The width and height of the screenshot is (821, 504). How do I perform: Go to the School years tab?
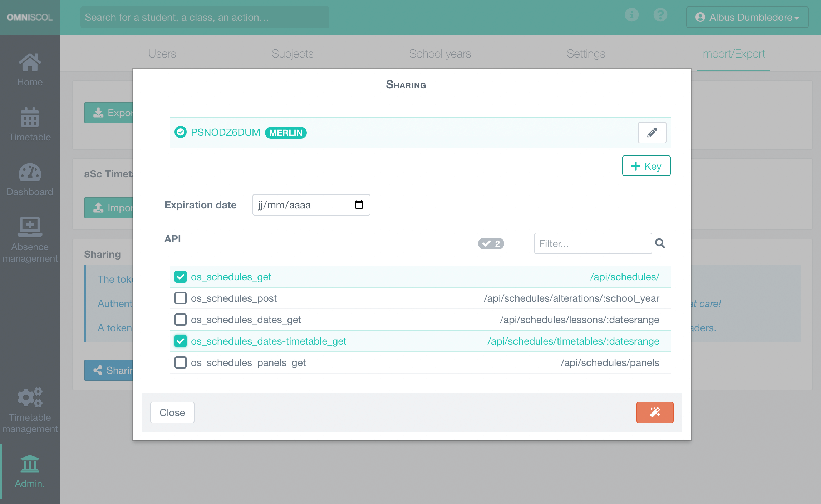[x=440, y=53]
